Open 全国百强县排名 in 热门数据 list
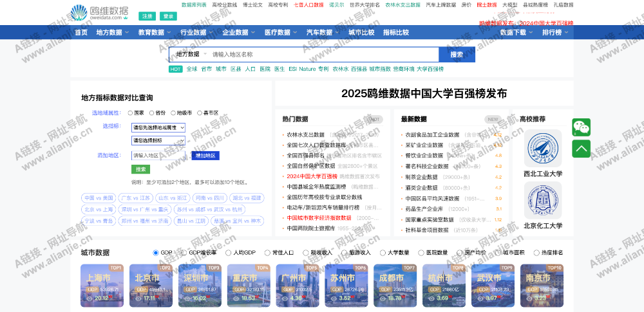Image resolution: width=644 pixels, height=312 pixels. point(305,155)
